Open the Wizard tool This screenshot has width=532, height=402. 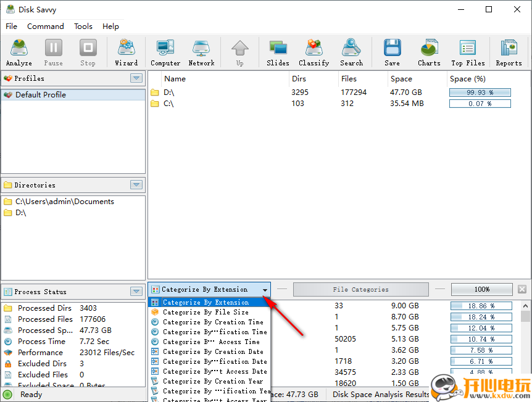pos(127,52)
